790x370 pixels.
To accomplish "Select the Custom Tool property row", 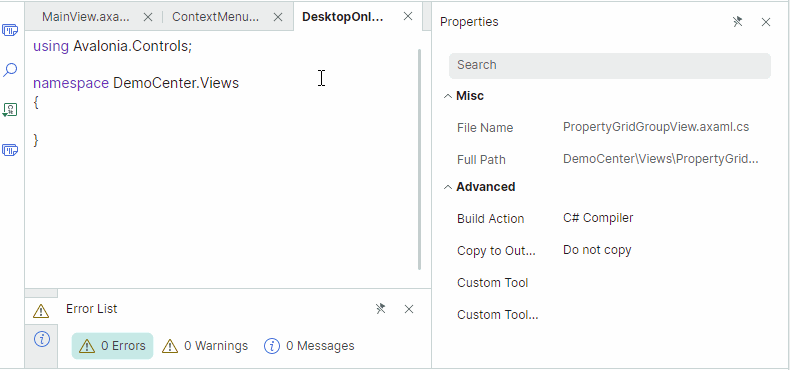I will tap(492, 283).
